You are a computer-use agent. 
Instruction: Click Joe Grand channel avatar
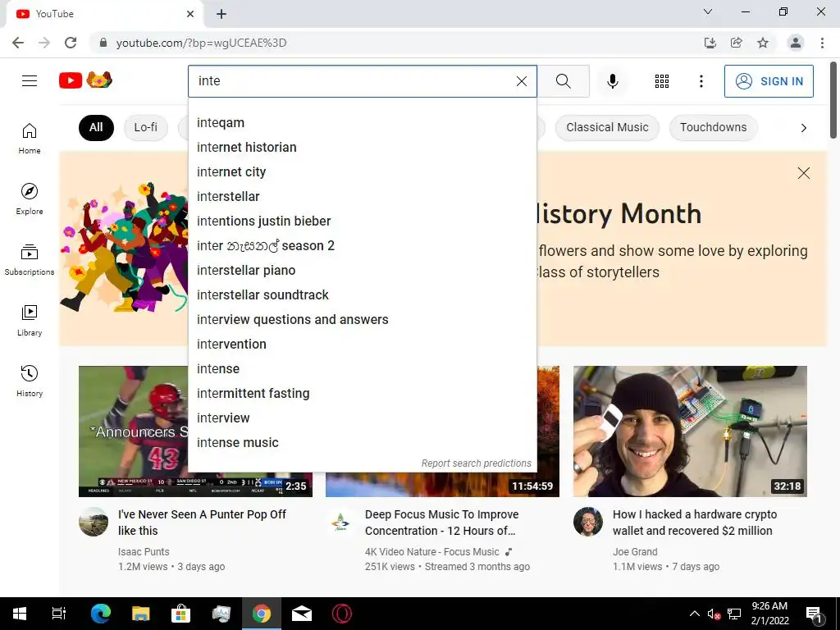587,522
